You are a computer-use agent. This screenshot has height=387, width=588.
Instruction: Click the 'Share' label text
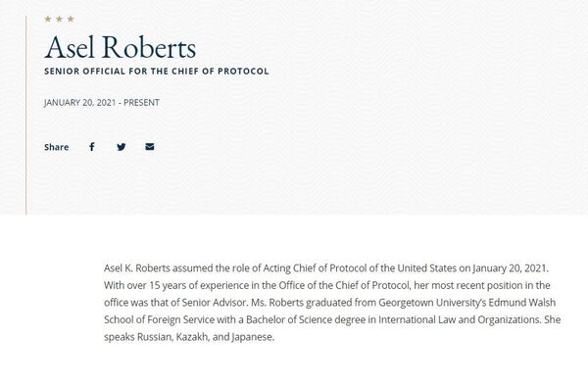pyautogui.click(x=56, y=147)
